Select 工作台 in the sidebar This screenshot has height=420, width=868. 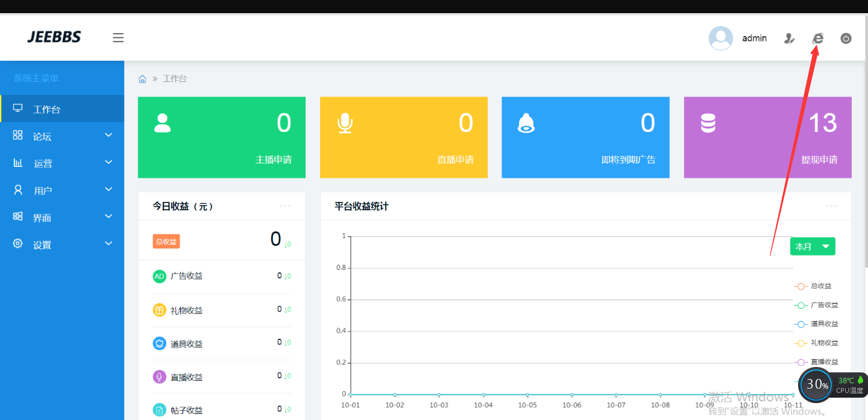coord(62,109)
